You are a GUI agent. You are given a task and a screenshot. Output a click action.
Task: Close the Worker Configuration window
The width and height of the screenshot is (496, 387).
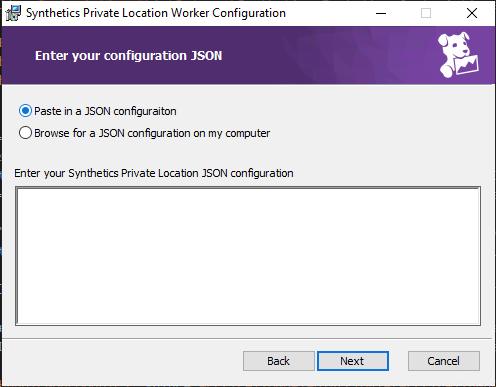tap(472, 13)
